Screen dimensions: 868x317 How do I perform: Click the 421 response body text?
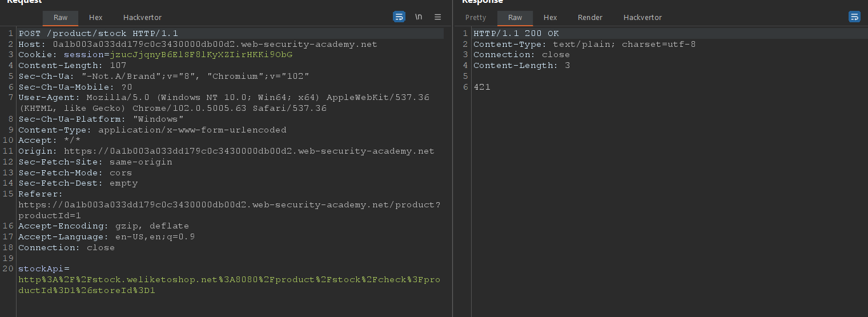[482, 87]
